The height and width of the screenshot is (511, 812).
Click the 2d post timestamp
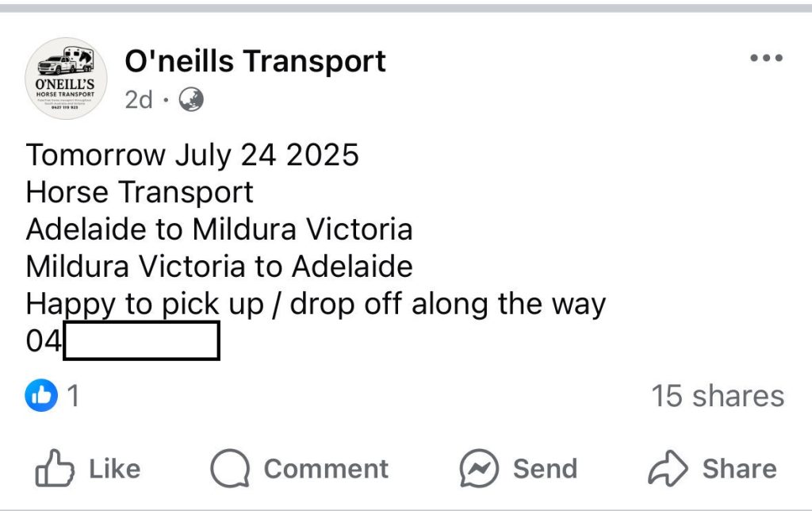coord(139,101)
